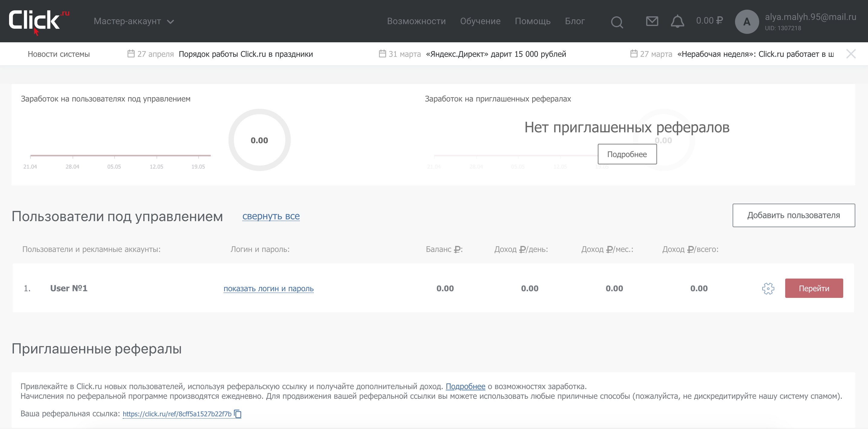Viewport: 868px width, 429px height.
Task: Click the alya.malyh.95@mail.ru account email
Action: 810,17
